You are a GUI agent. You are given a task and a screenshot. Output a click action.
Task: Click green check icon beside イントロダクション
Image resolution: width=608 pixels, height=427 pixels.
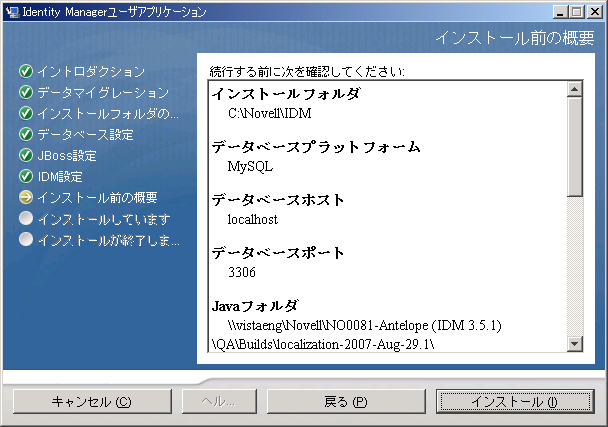pyautogui.click(x=26, y=71)
